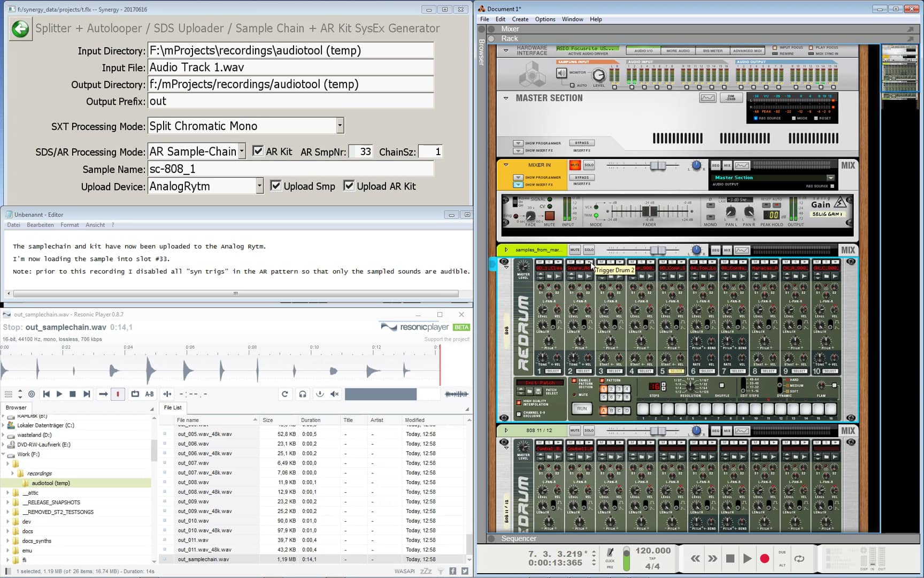924x578 pixels.
Task: Click the Resonic hamburger menu icon
Action: (8, 394)
